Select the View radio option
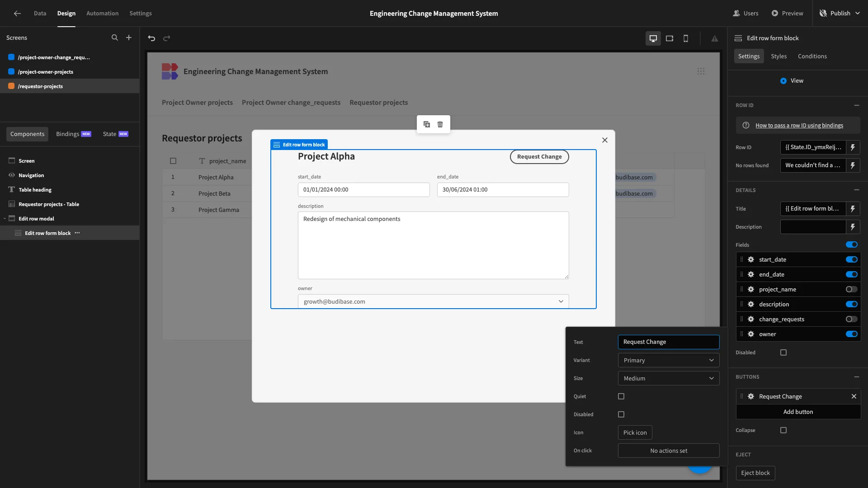Viewport: 868px width, 488px height. click(x=783, y=81)
